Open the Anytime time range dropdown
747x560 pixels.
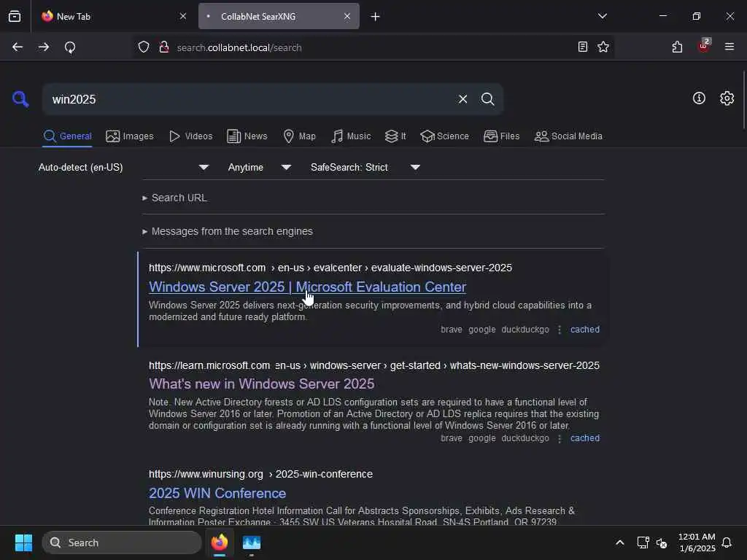coord(260,167)
